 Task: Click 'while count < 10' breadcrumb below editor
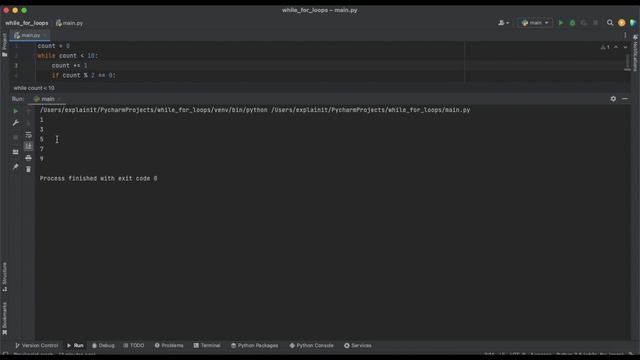click(34, 88)
